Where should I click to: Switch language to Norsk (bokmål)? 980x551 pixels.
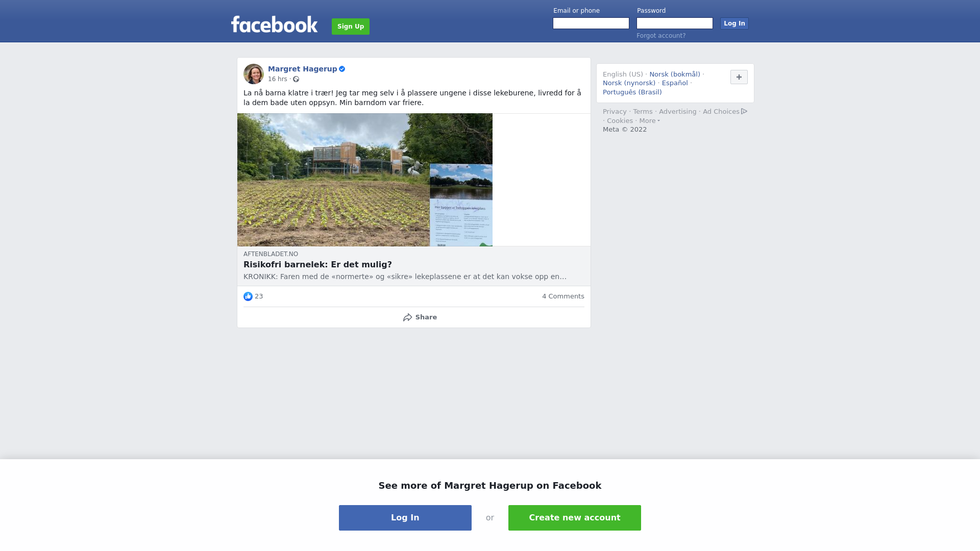[x=675, y=74]
